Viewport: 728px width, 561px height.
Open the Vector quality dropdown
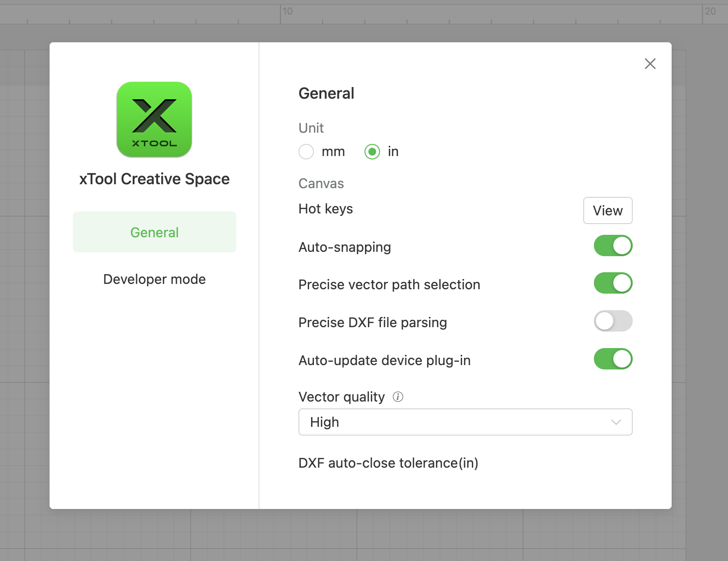click(x=466, y=422)
